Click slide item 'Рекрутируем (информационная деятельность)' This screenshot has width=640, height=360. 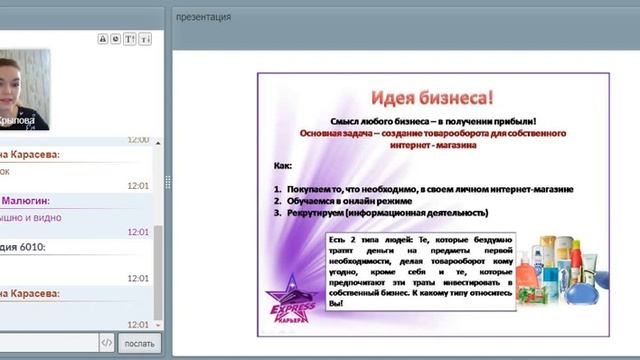[387, 213]
